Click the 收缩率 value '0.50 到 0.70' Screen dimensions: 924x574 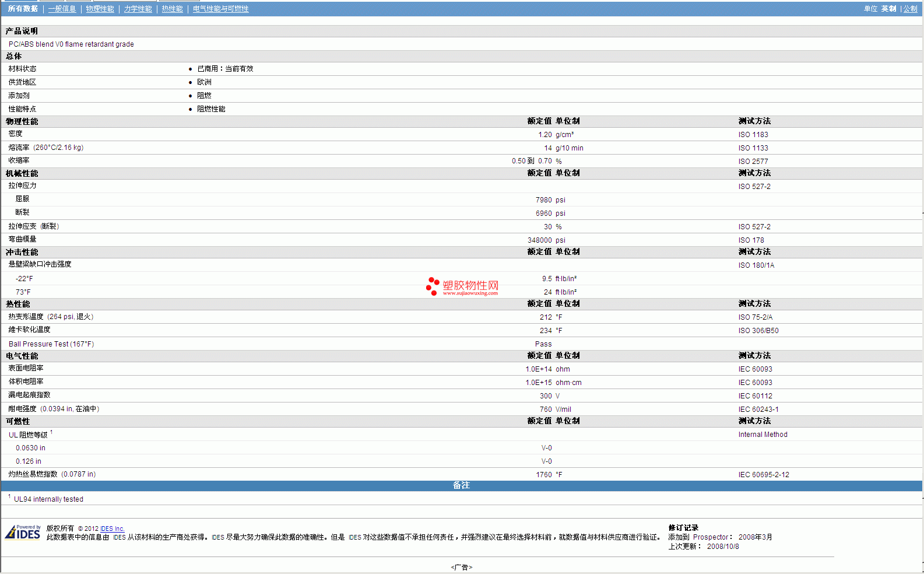pos(532,161)
